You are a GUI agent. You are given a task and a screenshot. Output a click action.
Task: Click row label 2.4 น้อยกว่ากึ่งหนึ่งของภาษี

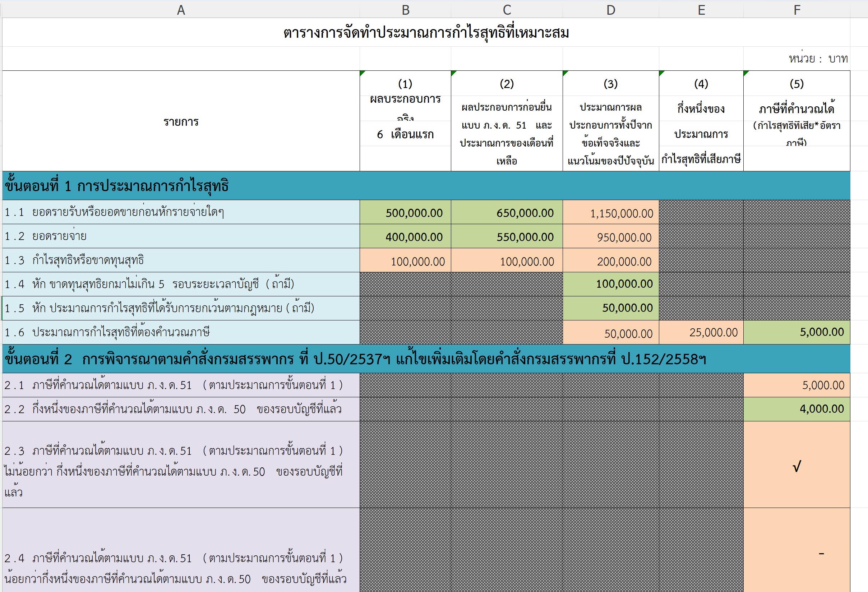(x=181, y=550)
